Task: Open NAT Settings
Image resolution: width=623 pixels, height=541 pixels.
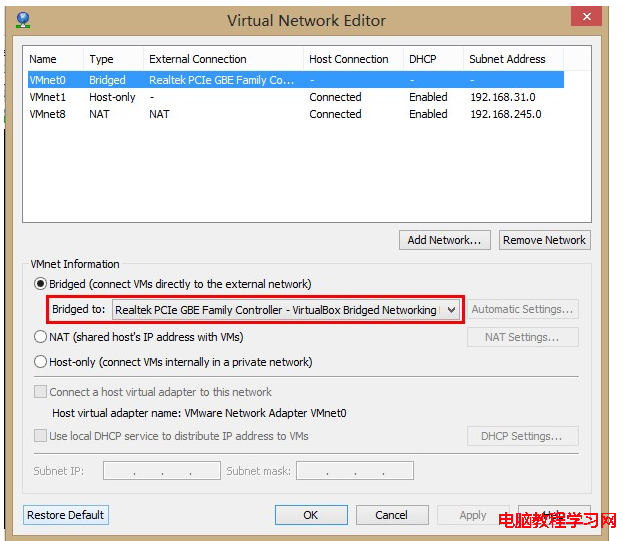Action: pos(522,337)
